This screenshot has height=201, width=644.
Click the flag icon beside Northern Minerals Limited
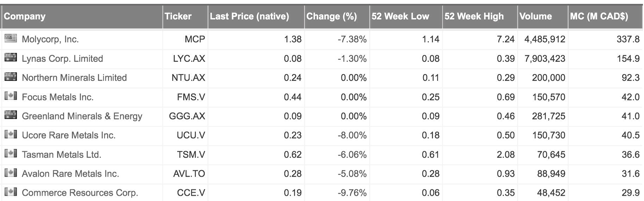tap(11, 77)
